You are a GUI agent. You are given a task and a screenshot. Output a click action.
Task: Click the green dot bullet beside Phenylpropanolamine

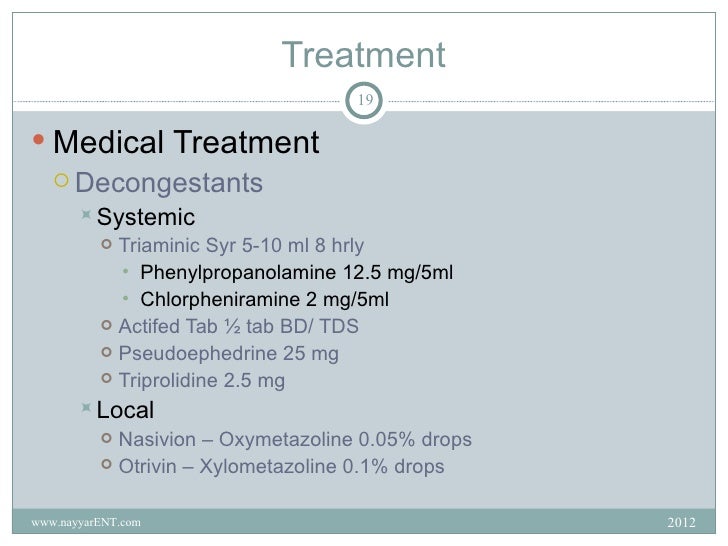pyautogui.click(x=125, y=271)
